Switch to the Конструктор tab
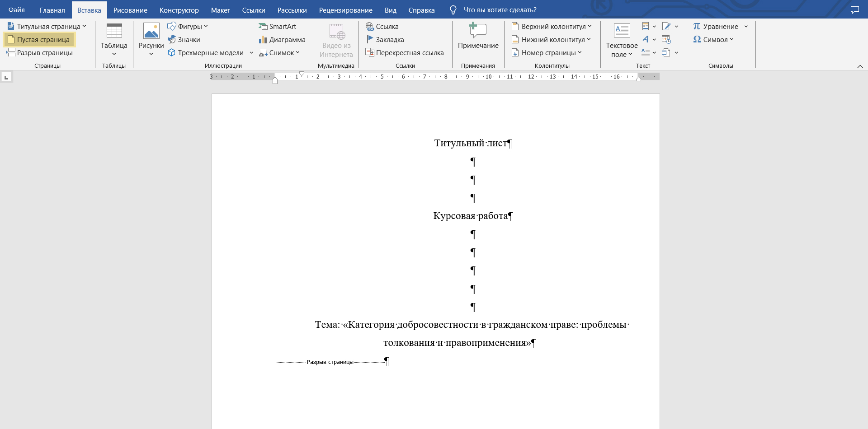Image resolution: width=868 pixels, height=429 pixels. coord(179,9)
